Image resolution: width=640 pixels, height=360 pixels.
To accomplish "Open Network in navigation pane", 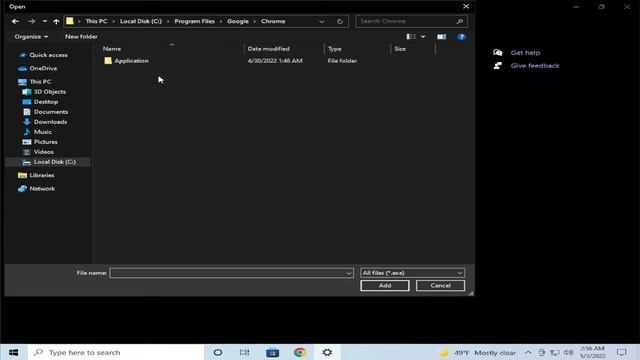I will point(42,189).
